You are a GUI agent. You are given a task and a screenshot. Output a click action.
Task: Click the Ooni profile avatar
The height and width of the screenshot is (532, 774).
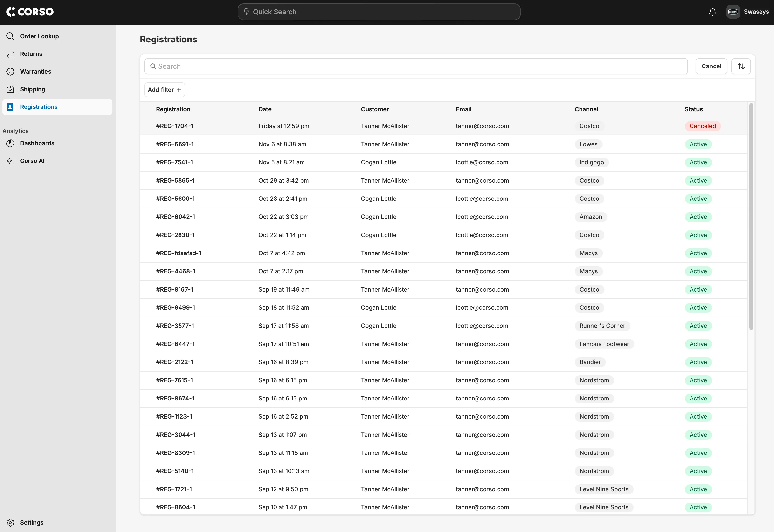pyautogui.click(x=733, y=11)
